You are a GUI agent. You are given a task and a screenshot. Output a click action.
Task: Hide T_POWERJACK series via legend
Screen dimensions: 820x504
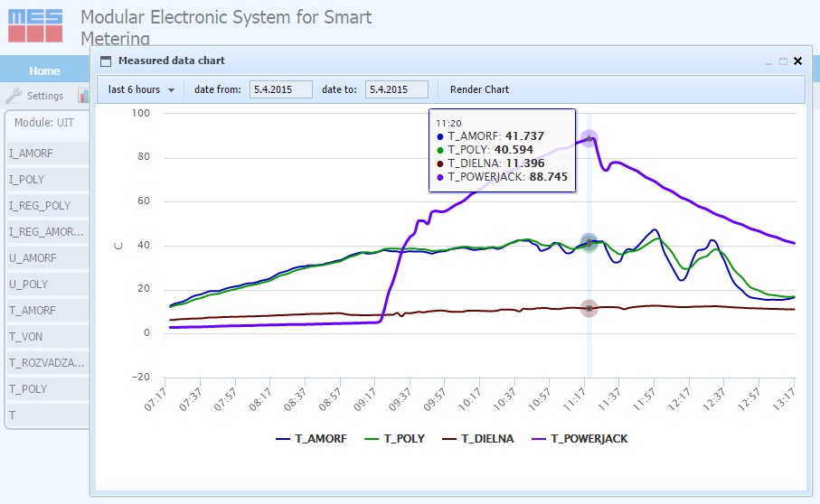tap(581, 439)
